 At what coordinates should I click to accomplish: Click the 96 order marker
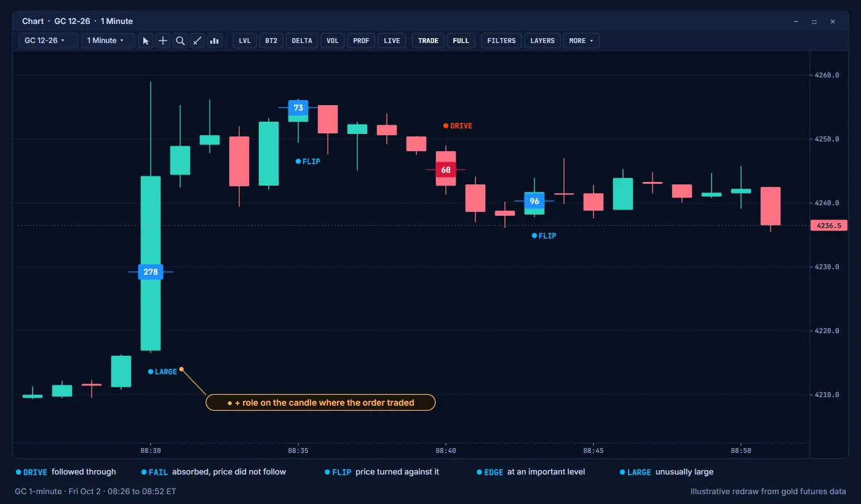click(x=534, y=201)
